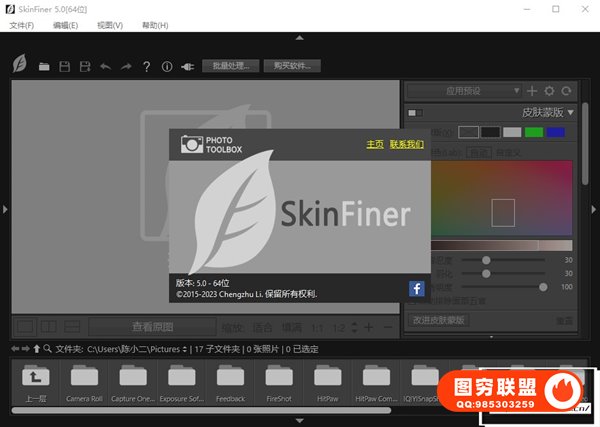Click the open folder icon in toolbar
600x427 pixels.
(44, 67)
